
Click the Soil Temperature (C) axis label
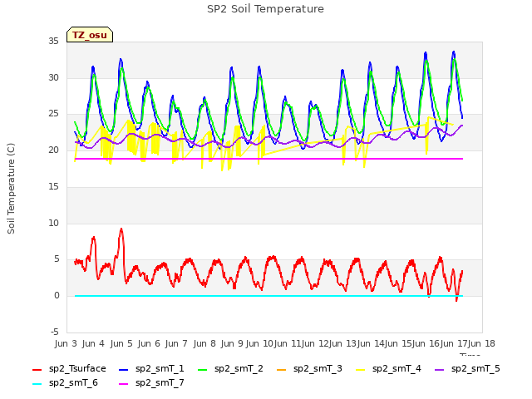click(x=11, y=189)
